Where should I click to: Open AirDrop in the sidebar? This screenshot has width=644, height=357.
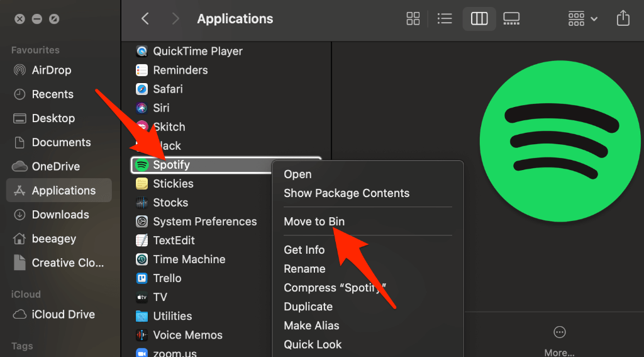point(52,70)
